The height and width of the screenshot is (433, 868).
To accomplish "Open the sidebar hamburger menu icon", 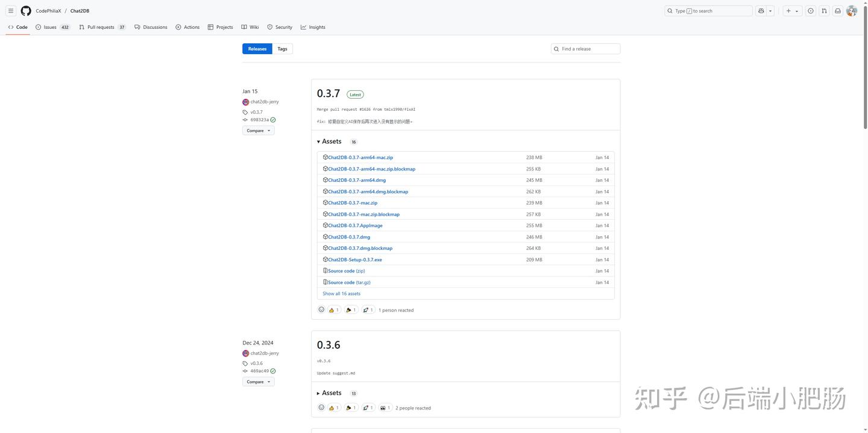I will pyautogui.click(x=10, y=10).
